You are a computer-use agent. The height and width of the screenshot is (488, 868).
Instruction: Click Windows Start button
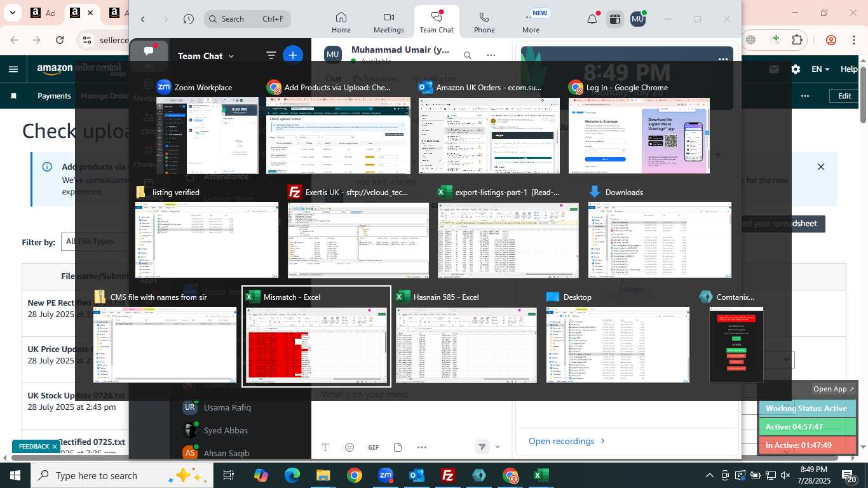coord(15,475)
